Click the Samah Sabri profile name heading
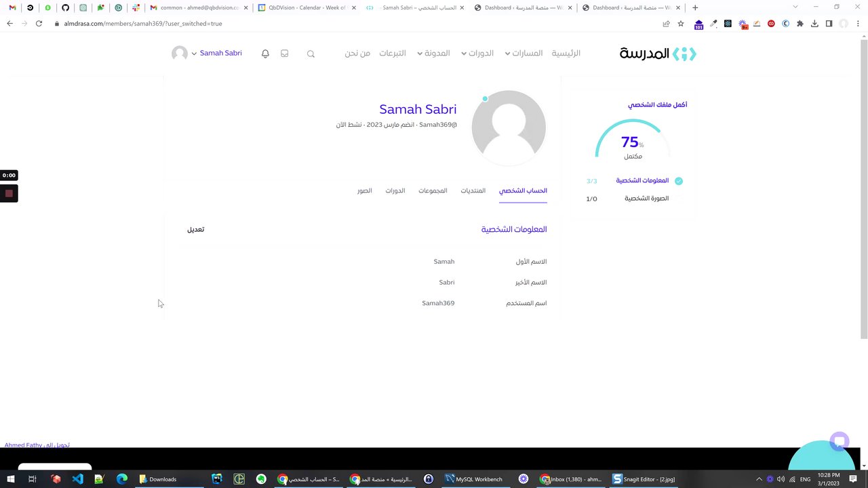The width and height of the screenshot is (868, 488). (x=418, y=109)
